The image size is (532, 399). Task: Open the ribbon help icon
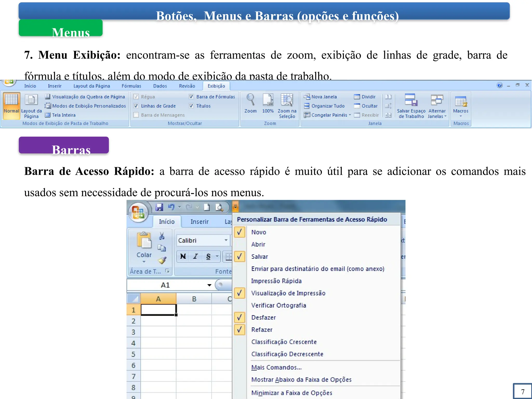500,85
